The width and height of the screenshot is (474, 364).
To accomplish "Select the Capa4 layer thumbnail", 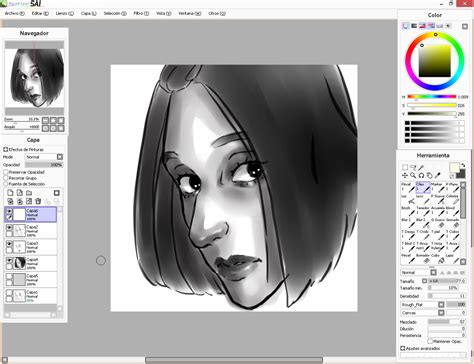I will pos(20,263).
